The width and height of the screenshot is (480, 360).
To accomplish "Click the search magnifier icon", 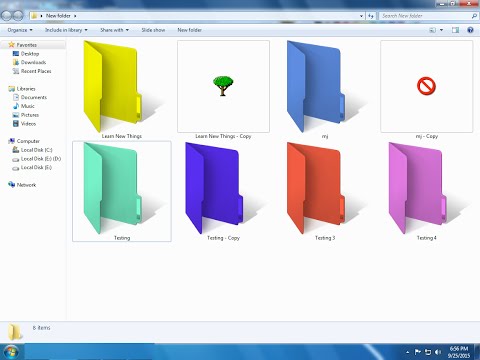I will (474, 16).
